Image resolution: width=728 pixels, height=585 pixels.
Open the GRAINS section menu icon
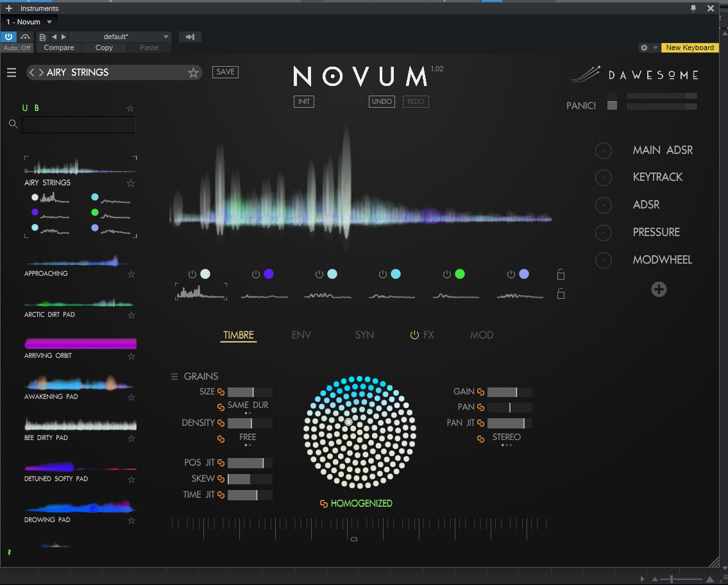[174, 377]
